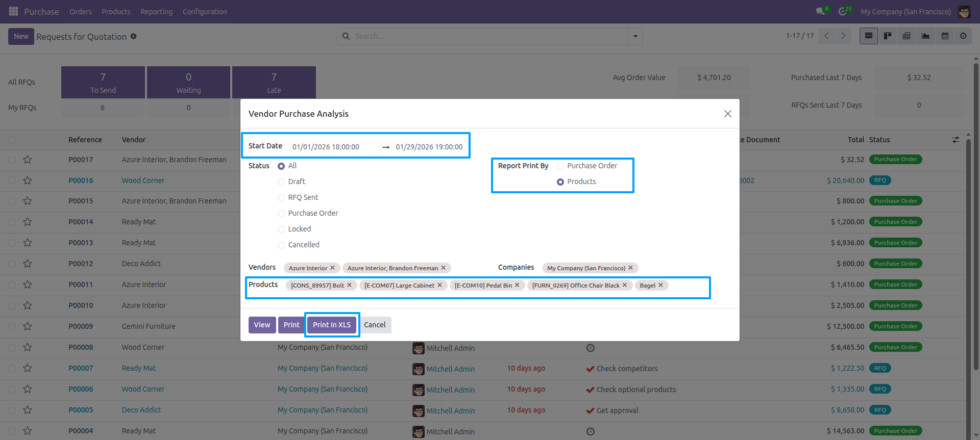Open the apps grid menu icon
Image resolution: width=980 pixels, height=440 pixels.
[13, 11]
